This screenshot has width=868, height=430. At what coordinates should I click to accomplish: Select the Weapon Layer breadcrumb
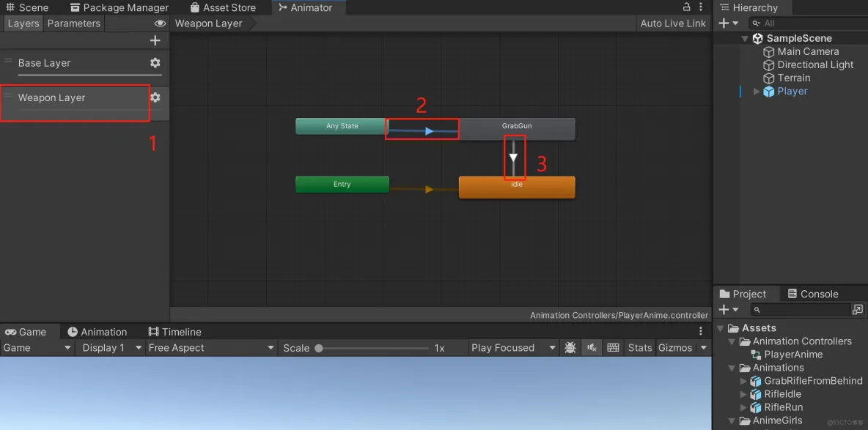(x=208, y=23)
